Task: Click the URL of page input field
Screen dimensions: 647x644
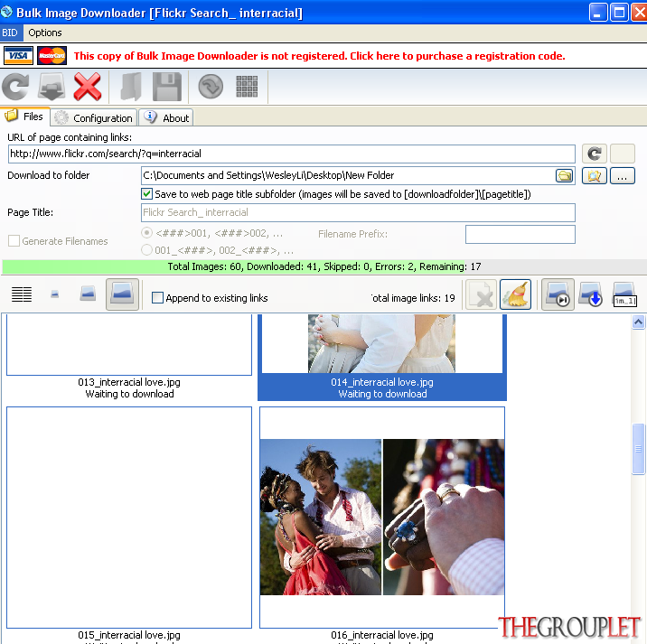Action: click(x=291, y=154)
